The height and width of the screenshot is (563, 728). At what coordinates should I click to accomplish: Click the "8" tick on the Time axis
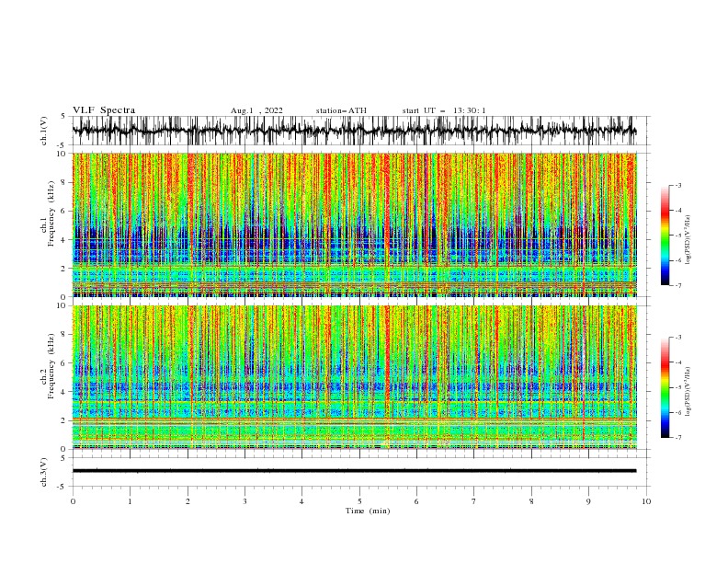tap(531, 501)
